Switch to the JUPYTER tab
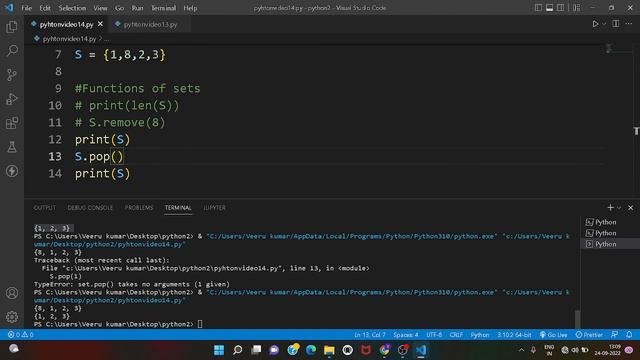 pos(214,208)
